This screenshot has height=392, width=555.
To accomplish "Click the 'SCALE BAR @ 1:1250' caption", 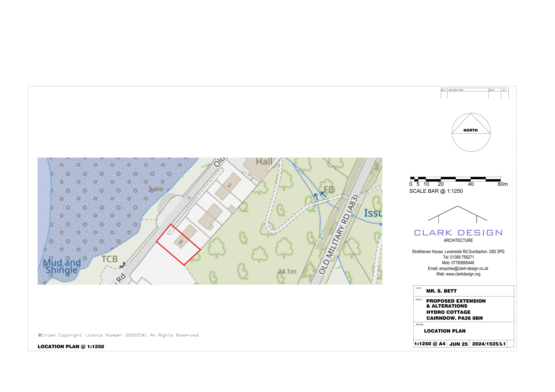I will coord(436,191).
